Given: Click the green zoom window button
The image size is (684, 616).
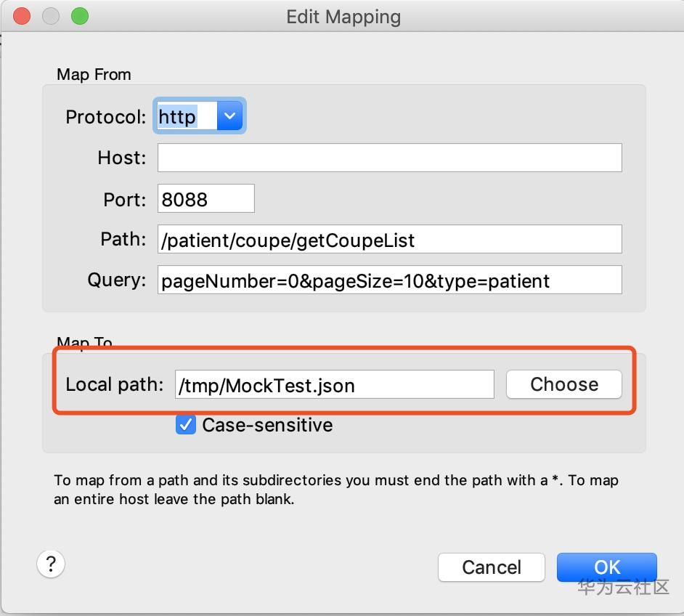Looking at the screenshot, I should pos(80,16).
